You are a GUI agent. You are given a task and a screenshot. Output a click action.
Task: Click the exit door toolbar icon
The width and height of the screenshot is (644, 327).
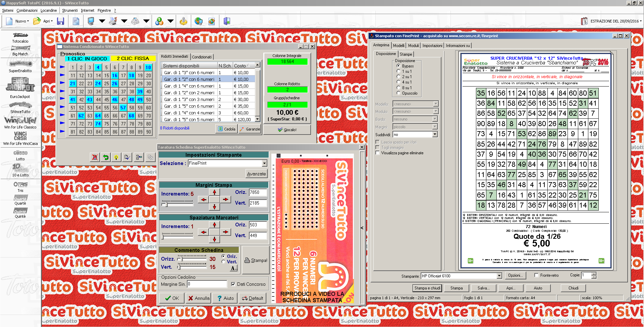227,21
